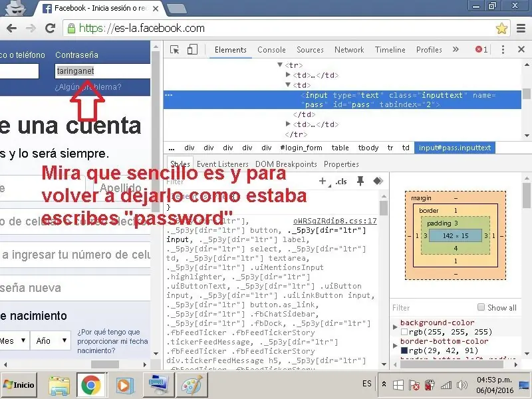Open on-screen keyboard taskbar icon

coord(159,385)
